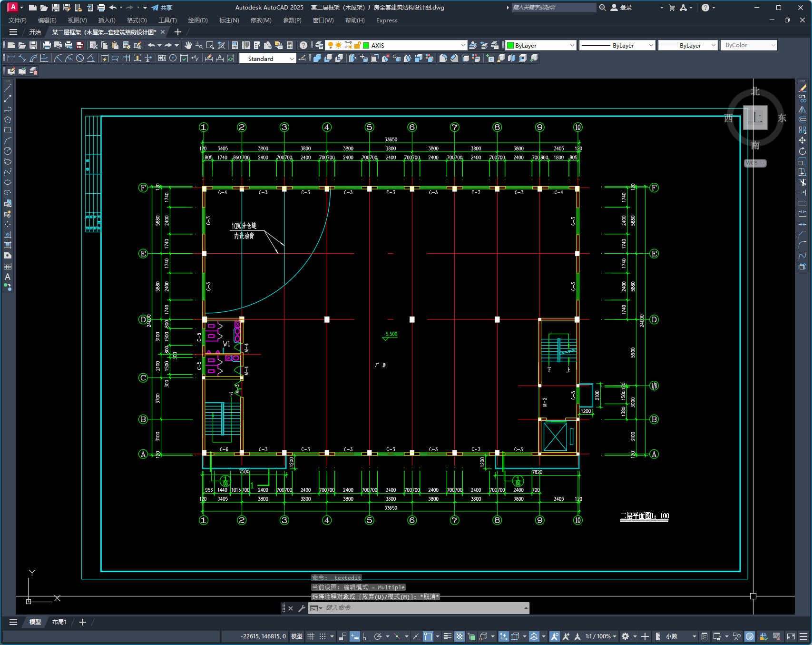The height and width of the screenshot is (645, 812).
Task: Expand the undo history dropdown arrow
Action: (x=160, y=45)
